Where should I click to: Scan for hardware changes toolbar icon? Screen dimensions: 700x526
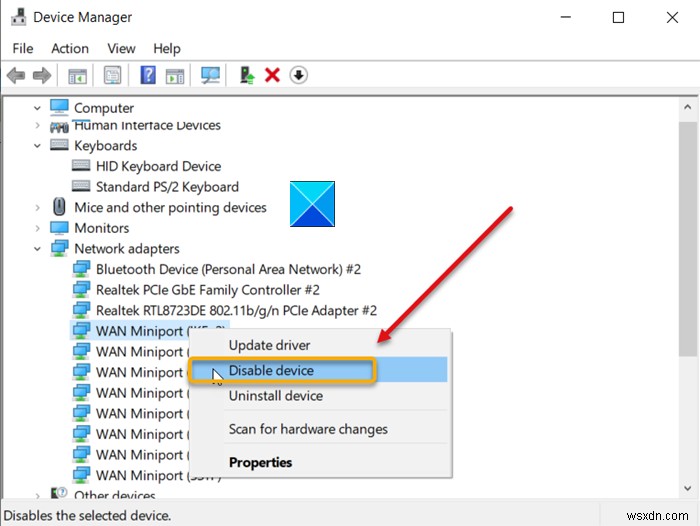210,75
